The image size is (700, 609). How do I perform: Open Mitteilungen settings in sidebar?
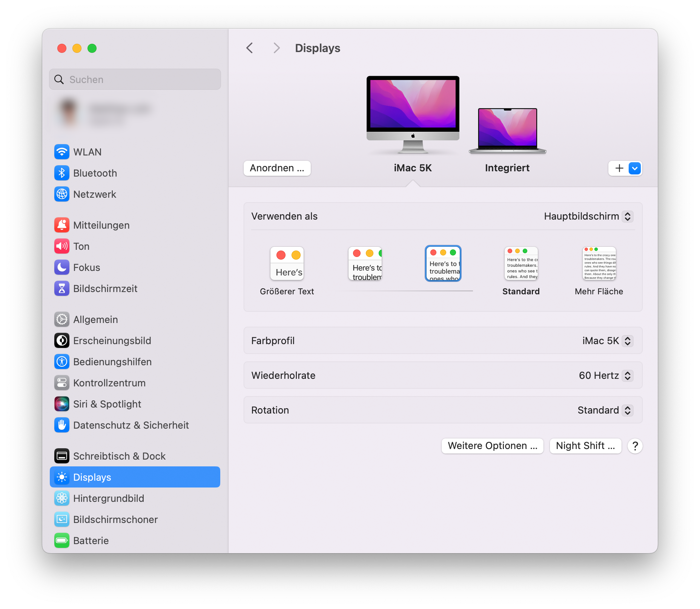tap(135, 225)
